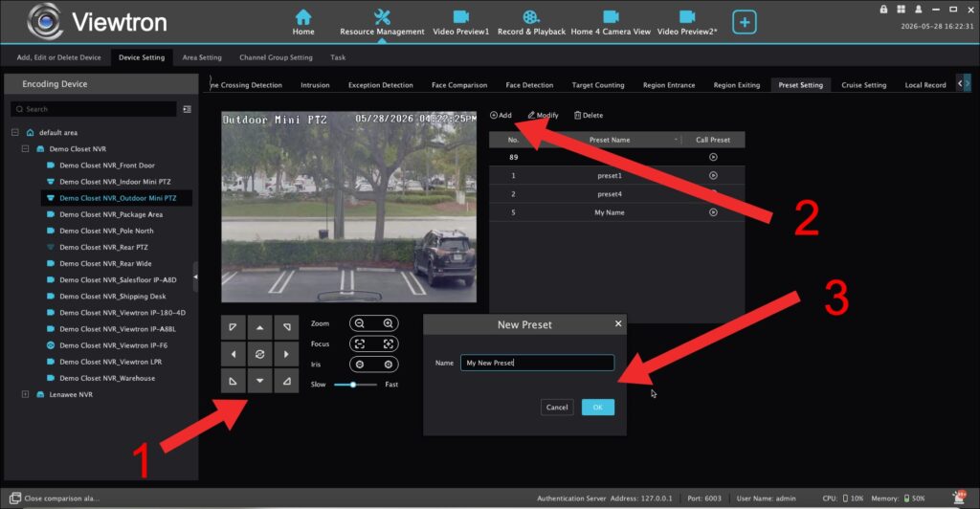Screen dimensions: 980x509
Task: Open Record & Playback film reel
Action: pos(531,17)
